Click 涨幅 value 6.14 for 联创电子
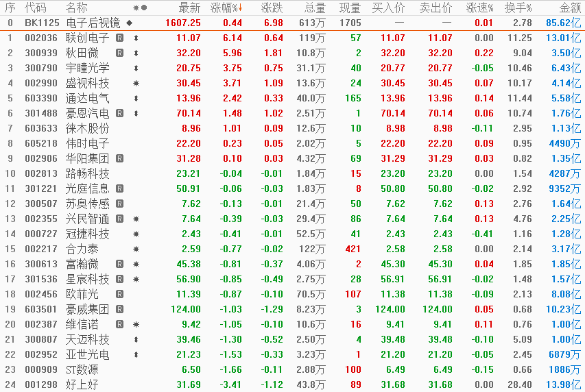 (x=232, y=38)
